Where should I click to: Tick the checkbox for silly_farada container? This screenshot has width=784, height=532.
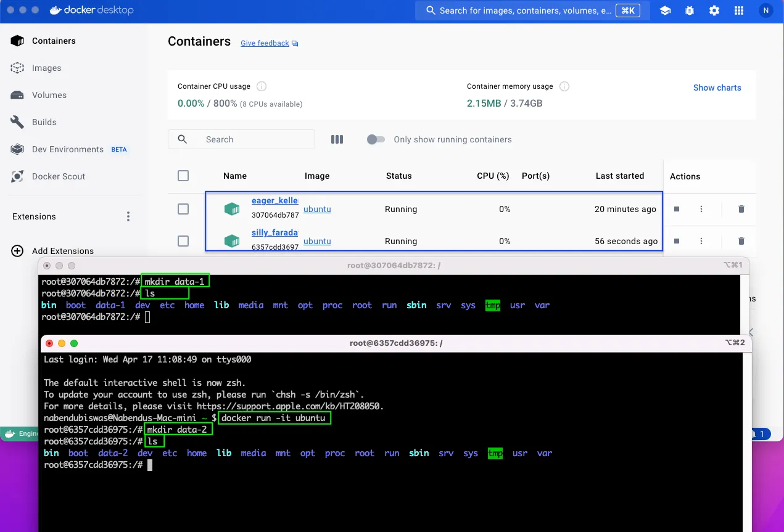pyautogui.click(x=183, y=241)
